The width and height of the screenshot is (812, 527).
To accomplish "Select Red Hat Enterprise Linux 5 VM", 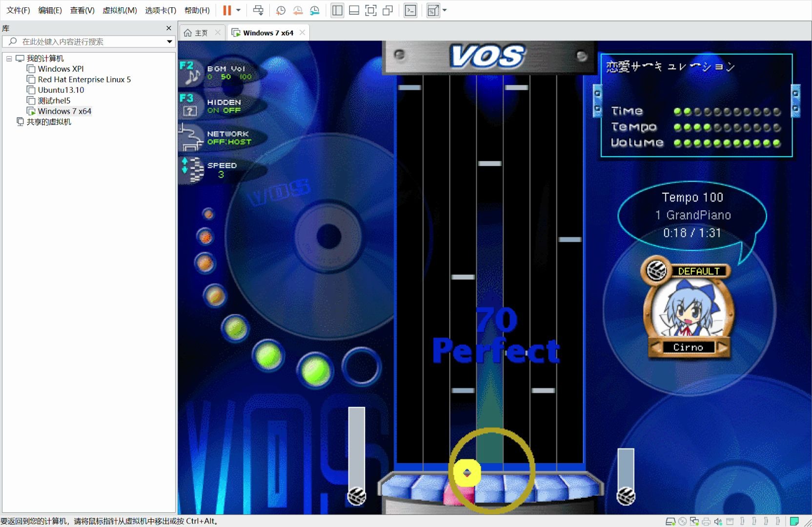I will 84,80.
